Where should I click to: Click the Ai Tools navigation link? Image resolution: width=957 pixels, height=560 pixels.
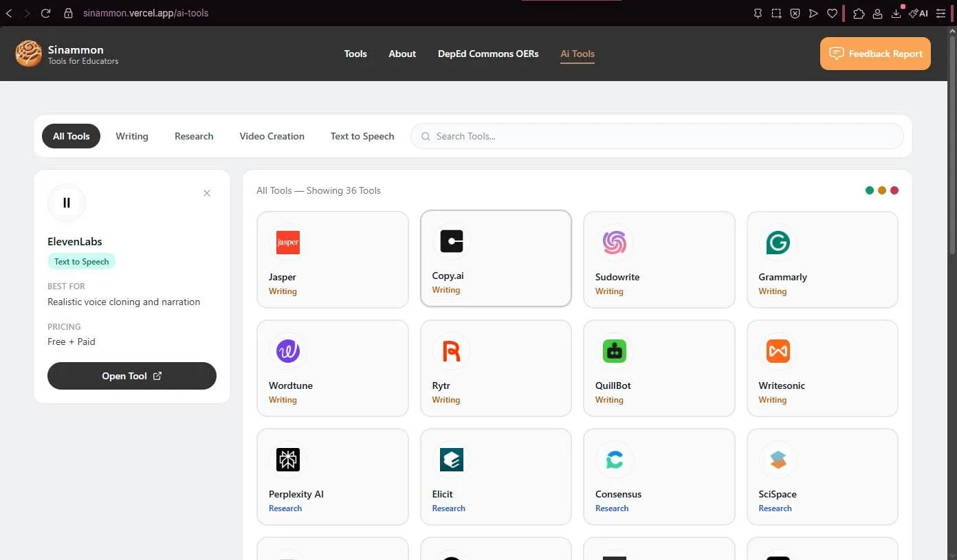[577, 54]
